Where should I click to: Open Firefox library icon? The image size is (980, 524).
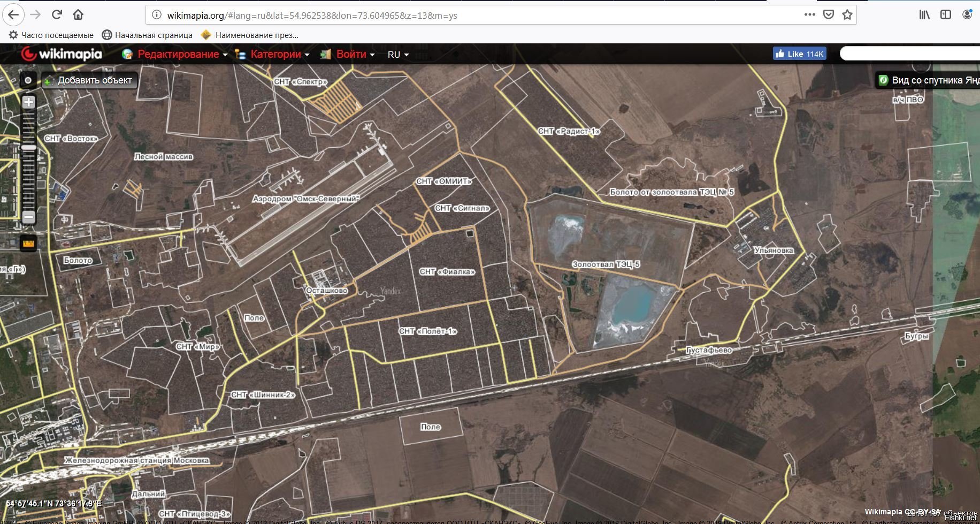[x=924, y=15]
